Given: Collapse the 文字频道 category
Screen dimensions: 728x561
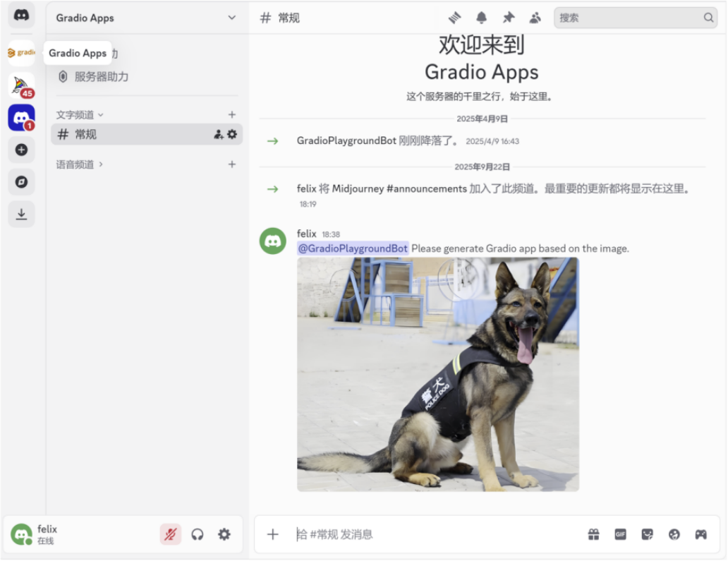Looking at the screenshot, I should coord(80,115).
